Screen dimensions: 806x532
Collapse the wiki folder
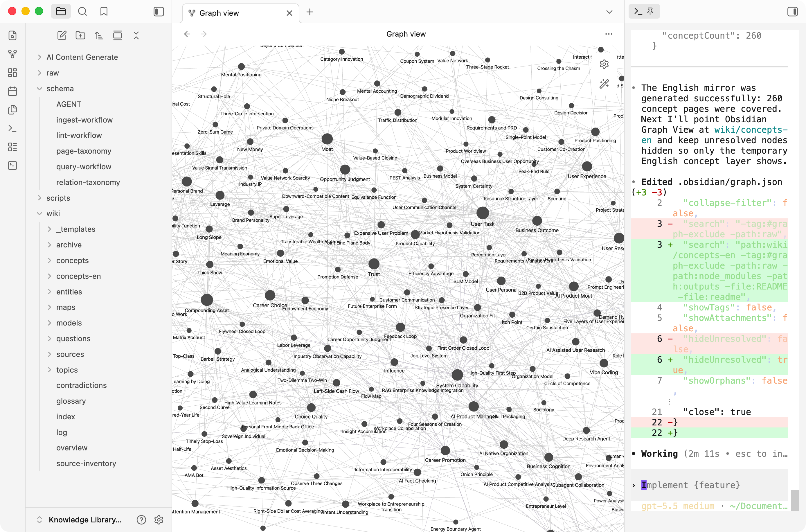tap(53, 213)
